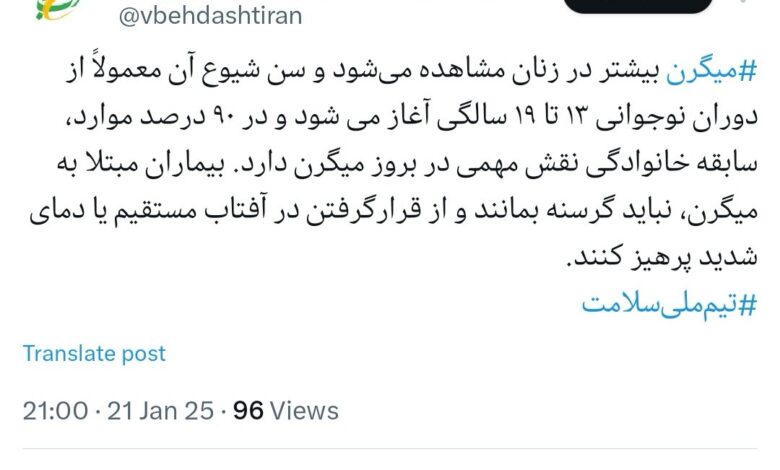Image resolution: width=780 pixels, height=470 pixels.
Task: Select the word Views in footer
Action: [304, 411]
